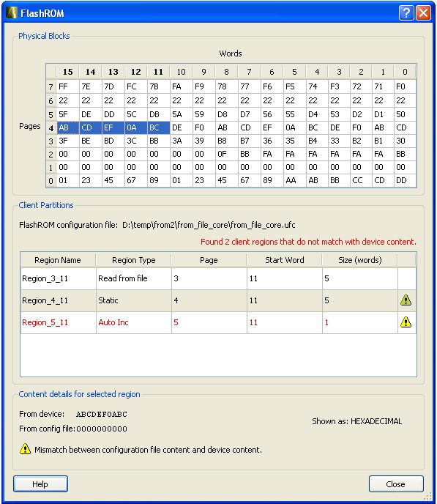
Task: Click the warning icon in Region_5_11 row
Action: (406, 322)
